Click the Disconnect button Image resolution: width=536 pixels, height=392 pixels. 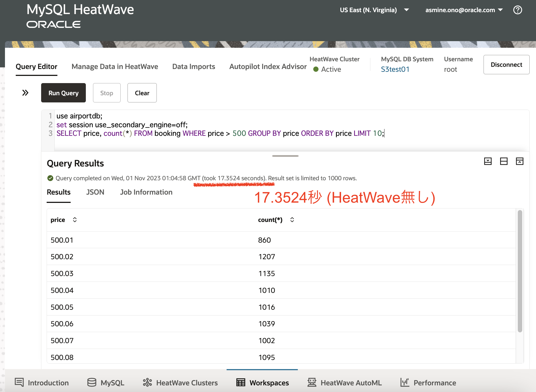pyautogui.click(x=506, y=65)
